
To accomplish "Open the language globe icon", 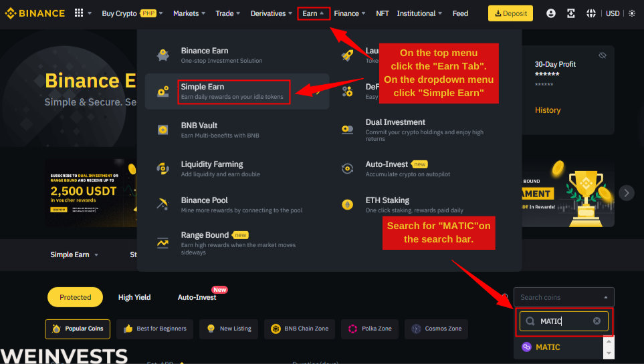I will (591, 13).
